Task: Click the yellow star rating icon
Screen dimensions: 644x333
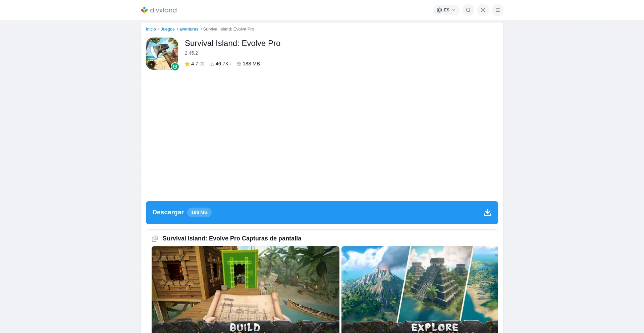Action: pyautogui.click(x=187, y=64)
